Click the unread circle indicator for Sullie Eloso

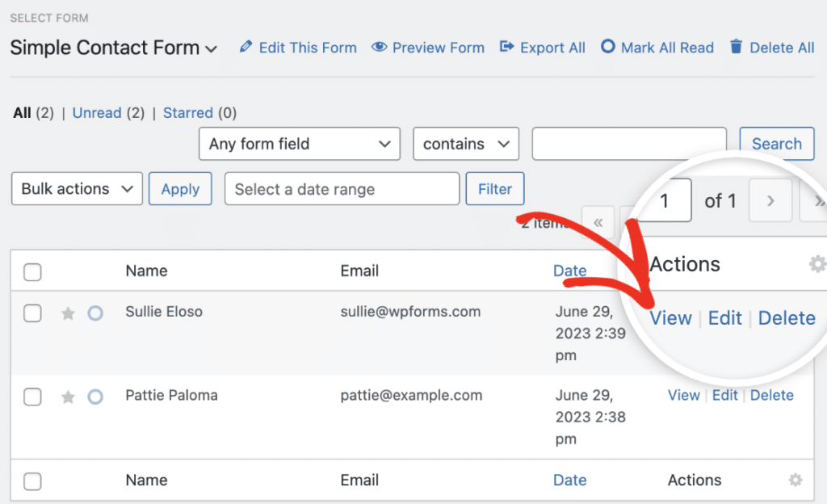94,313
